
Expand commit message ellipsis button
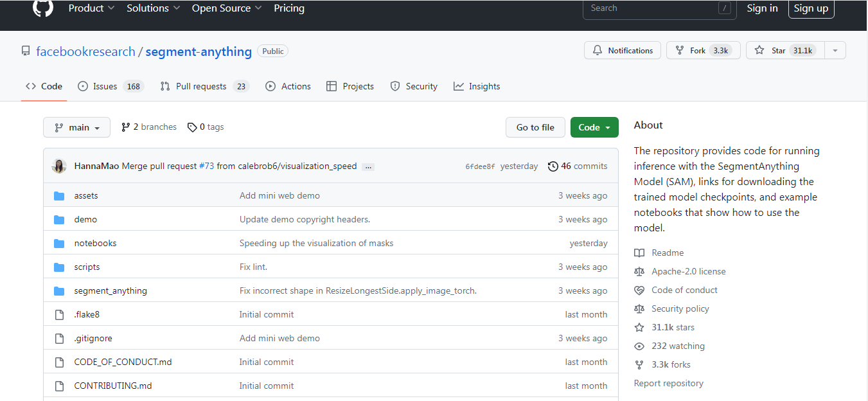point(368,166)
